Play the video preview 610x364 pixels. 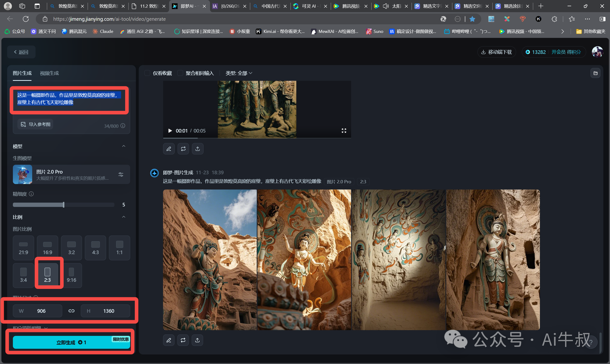[x=170, y=131]
